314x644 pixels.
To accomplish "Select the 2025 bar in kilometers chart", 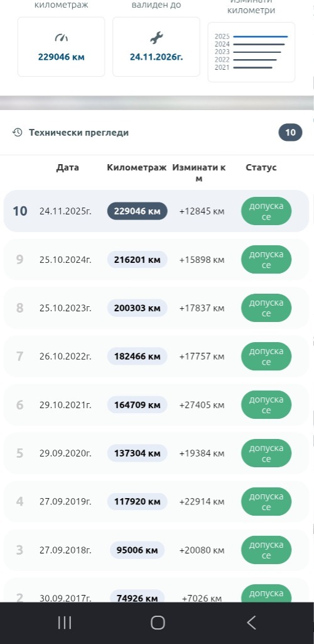I will tap(260, 36).
